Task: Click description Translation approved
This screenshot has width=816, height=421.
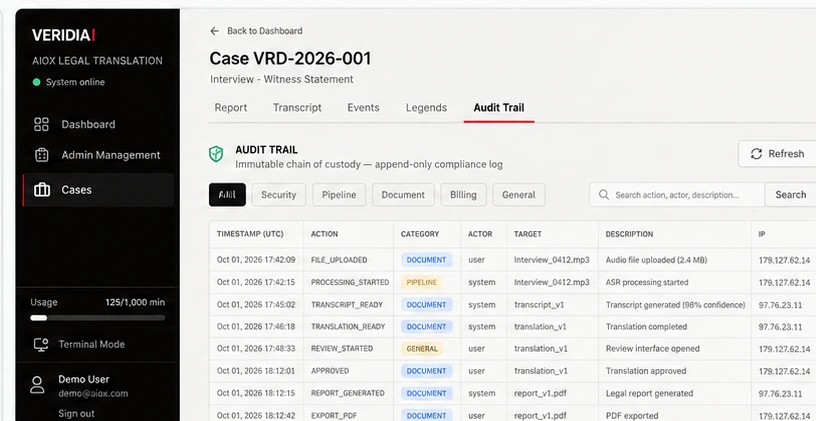Action: (646, 371)
